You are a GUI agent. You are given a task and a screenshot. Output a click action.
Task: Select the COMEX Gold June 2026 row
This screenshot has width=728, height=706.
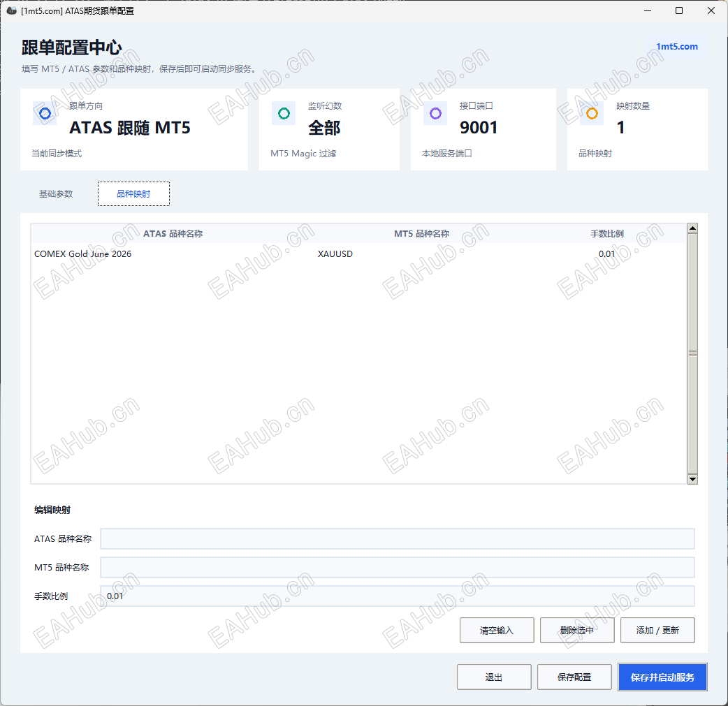[x=358, y=254]
